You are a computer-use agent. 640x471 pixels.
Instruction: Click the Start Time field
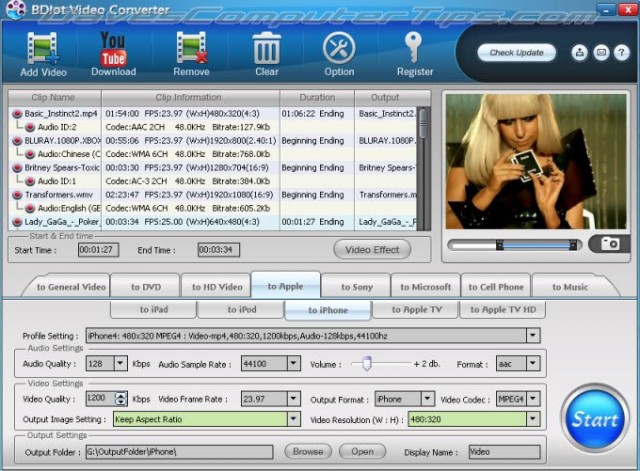click(98, 250)
